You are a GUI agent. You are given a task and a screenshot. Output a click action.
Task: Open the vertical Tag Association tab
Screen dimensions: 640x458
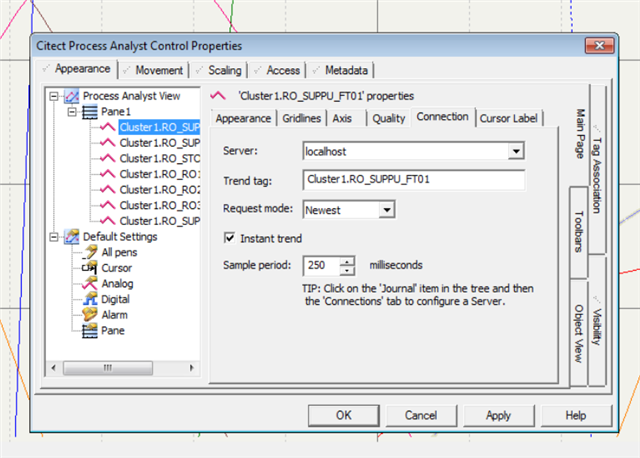click(597, 169)
